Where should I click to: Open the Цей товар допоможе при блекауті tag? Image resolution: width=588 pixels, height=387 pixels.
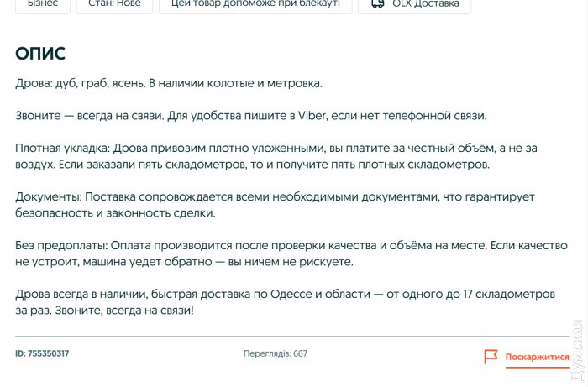(x=257, y=4)
